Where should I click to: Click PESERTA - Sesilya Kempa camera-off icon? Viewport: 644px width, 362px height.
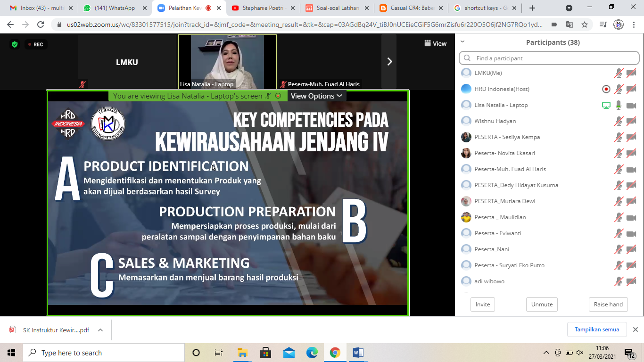coord(631,137)
